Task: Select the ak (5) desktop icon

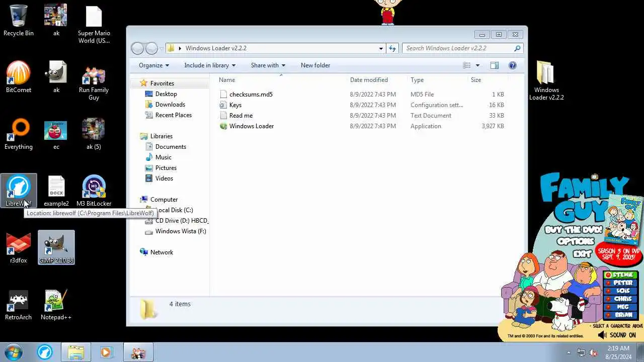Action: click(94, 134)
